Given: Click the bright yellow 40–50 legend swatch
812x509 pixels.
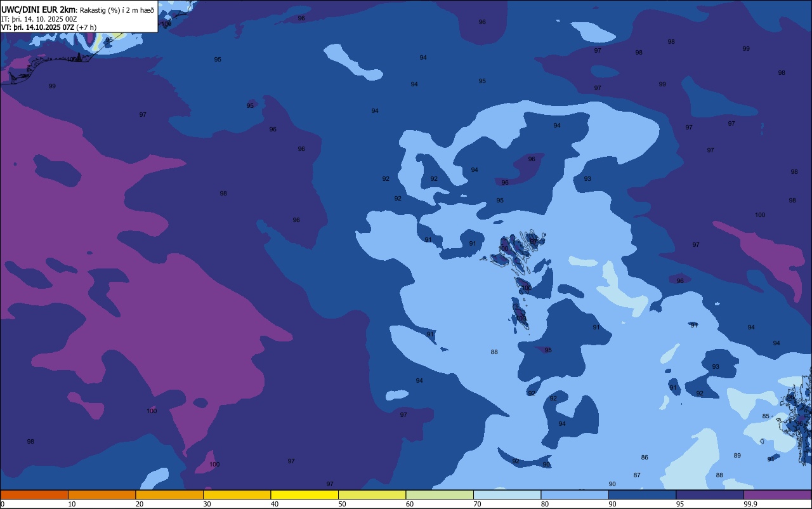Looking at the screenshot, I should tap(304, 494).
